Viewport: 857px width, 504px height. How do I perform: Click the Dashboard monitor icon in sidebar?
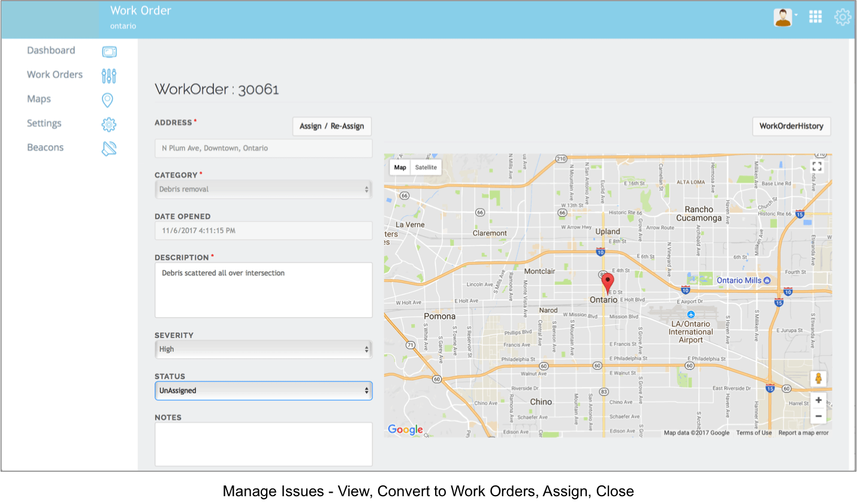109,52
